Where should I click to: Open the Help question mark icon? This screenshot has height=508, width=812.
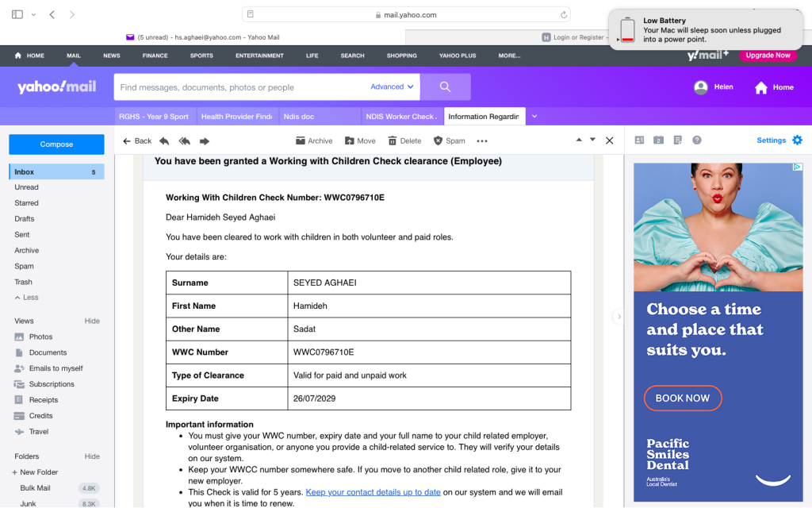tap(697, 140)
